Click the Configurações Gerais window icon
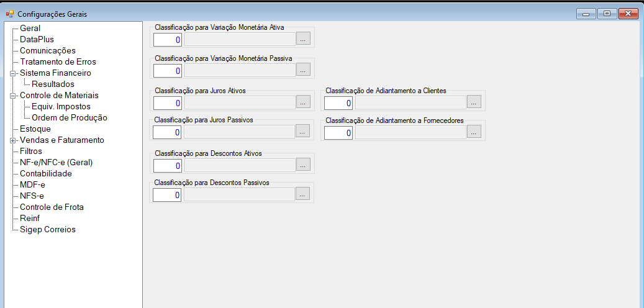Image resolution: width=644 pixels, height=308 pixels. click(9, 14)
